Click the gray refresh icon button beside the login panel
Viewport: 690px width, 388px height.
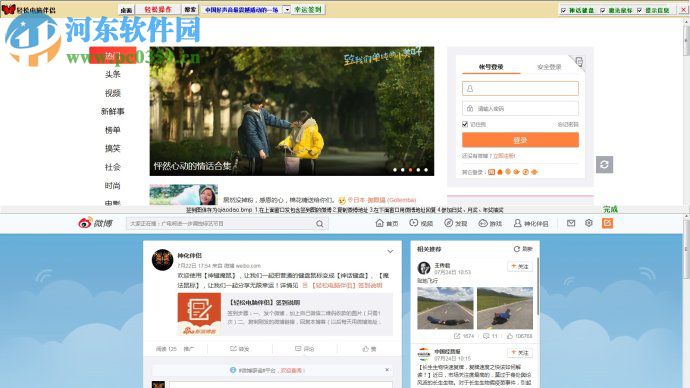tap(604, 165)
